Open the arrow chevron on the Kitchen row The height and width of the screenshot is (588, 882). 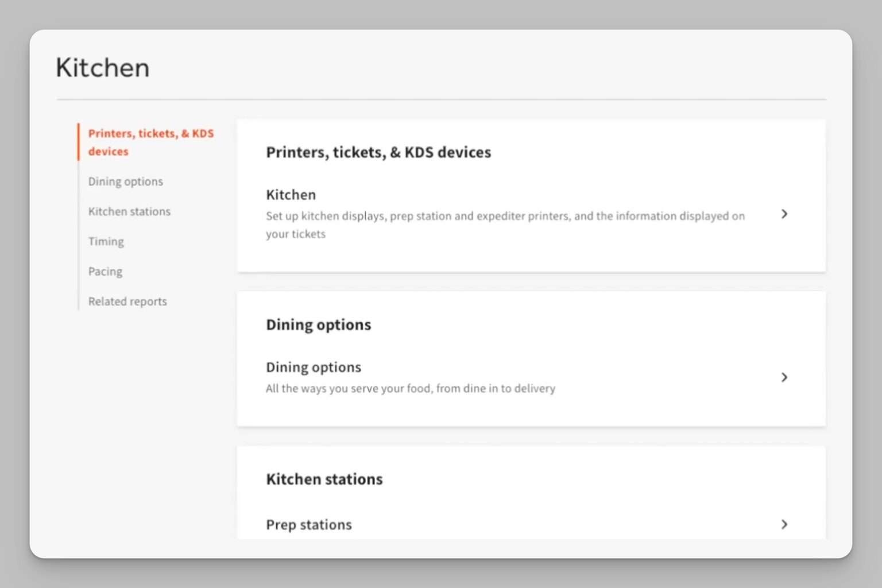click(x=784, y=214)
